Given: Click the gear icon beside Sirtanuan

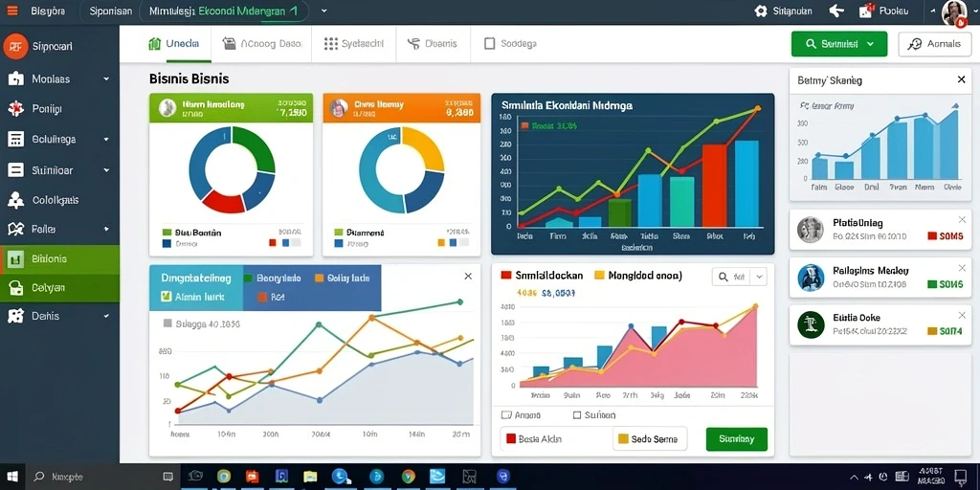Looking at the screenshot, I should 761,11.
